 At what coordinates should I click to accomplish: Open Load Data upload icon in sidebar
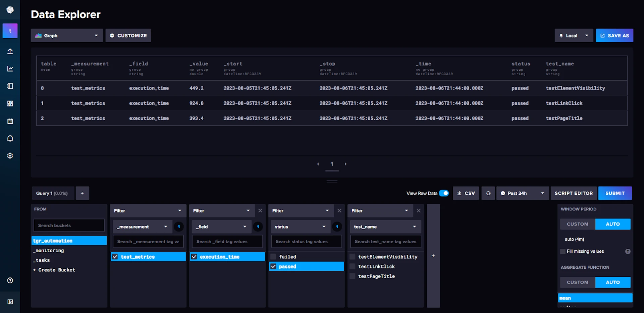10,51
